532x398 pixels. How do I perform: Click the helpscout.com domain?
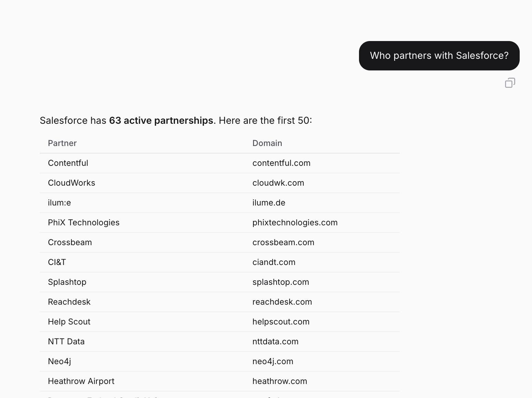281,322
